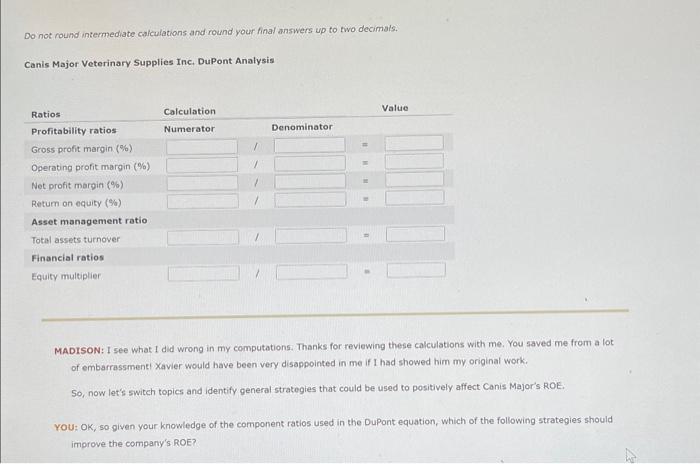Click the Canis Major DuPont Analysis title
This screenshot has height=464, width=700.
click(x=149, y=63)
